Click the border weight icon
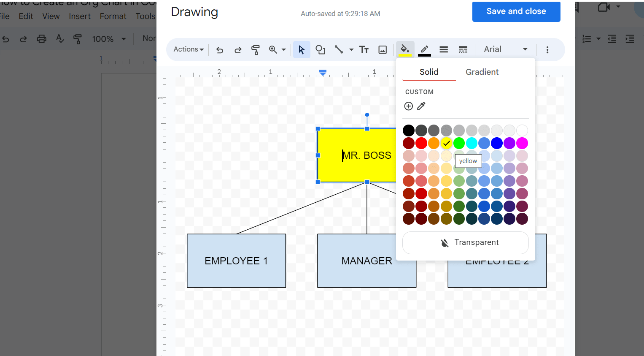This screenshot has width=644, height=356. 443,49
